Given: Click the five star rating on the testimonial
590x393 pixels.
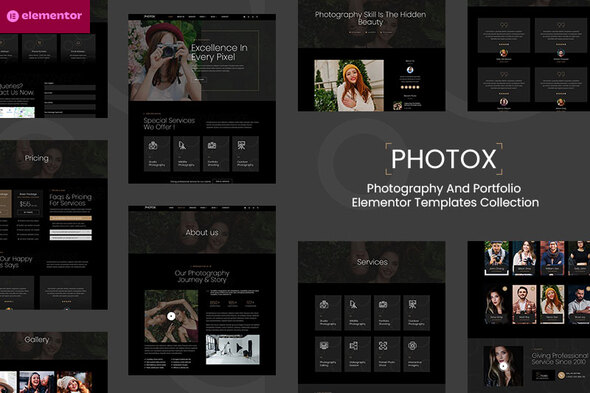Looking at the screenshot, I should coord(410,87).
